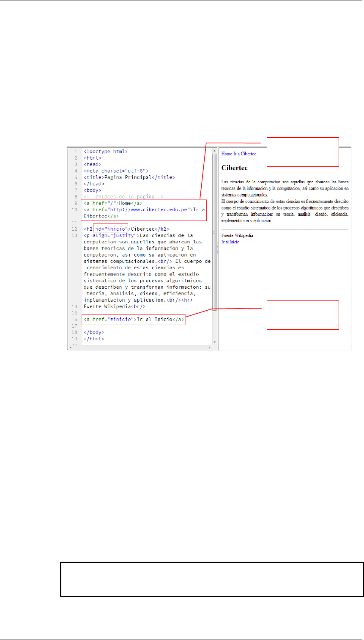Click the 'Fuente Wikipedia<br/>' code line
Viewport: 364px width, 640px height.
[115, 306]
